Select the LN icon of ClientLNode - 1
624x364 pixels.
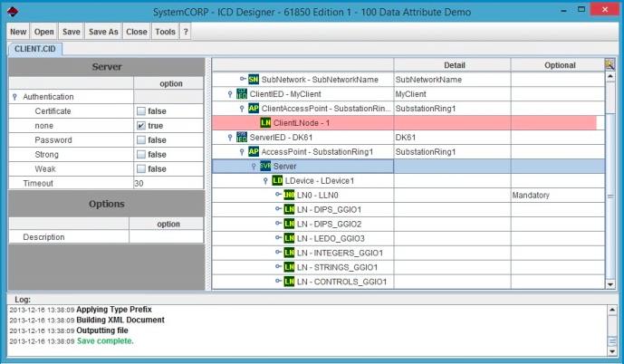click(265, 123)
